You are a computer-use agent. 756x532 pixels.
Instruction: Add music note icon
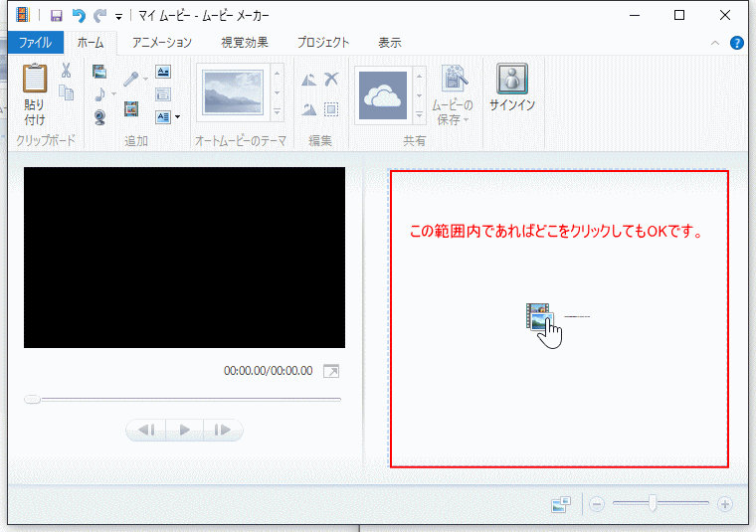click(99, 93)
